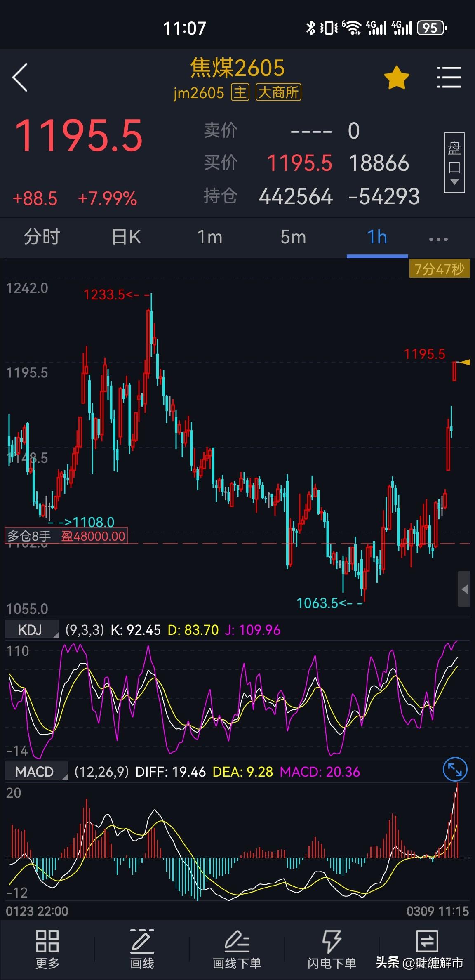The width and height of the screenshot is (475, 980).
Task: Click the 大商所 exchange tag
Action: click(279, 92)
